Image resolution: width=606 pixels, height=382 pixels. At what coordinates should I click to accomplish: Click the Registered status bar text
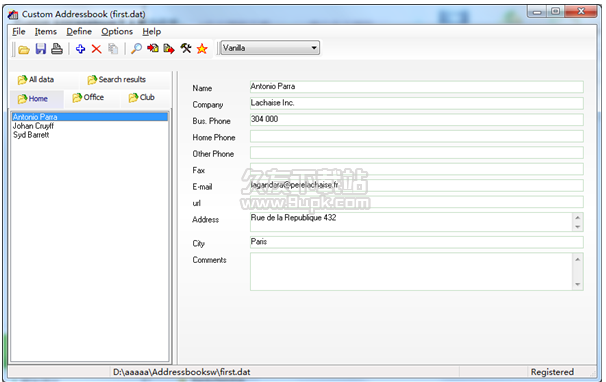coord(552,372)
